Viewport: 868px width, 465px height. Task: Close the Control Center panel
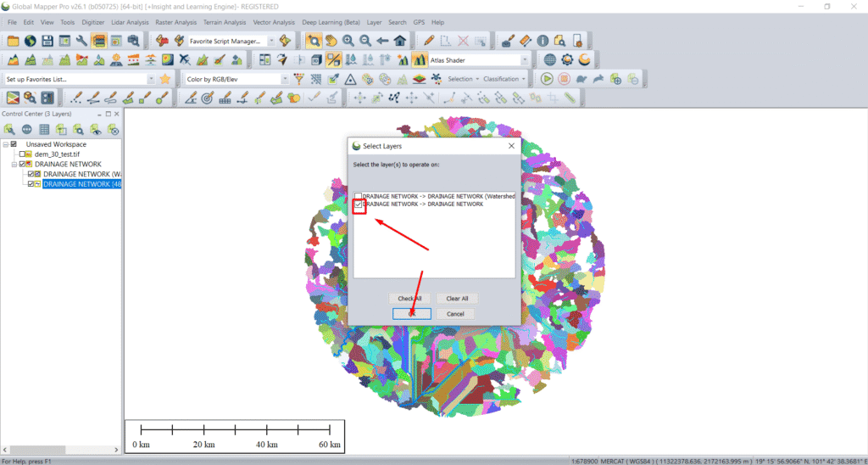click(x=117, y=114)
